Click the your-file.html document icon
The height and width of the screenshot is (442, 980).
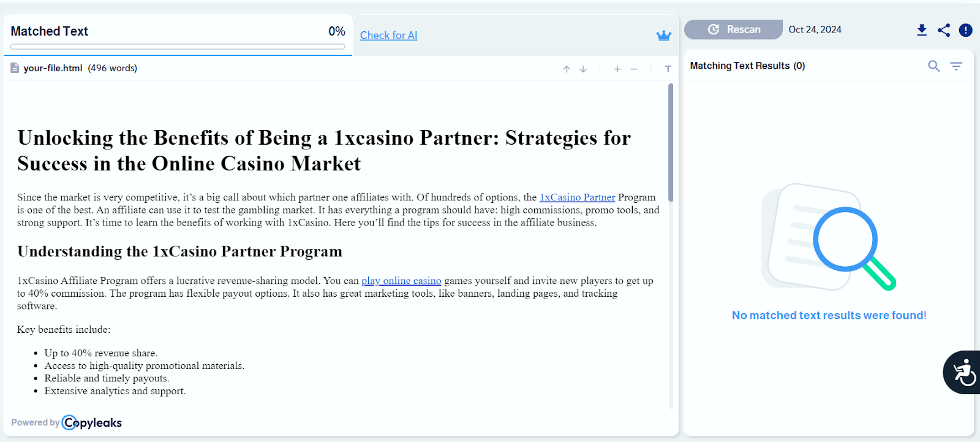(15, 68)
